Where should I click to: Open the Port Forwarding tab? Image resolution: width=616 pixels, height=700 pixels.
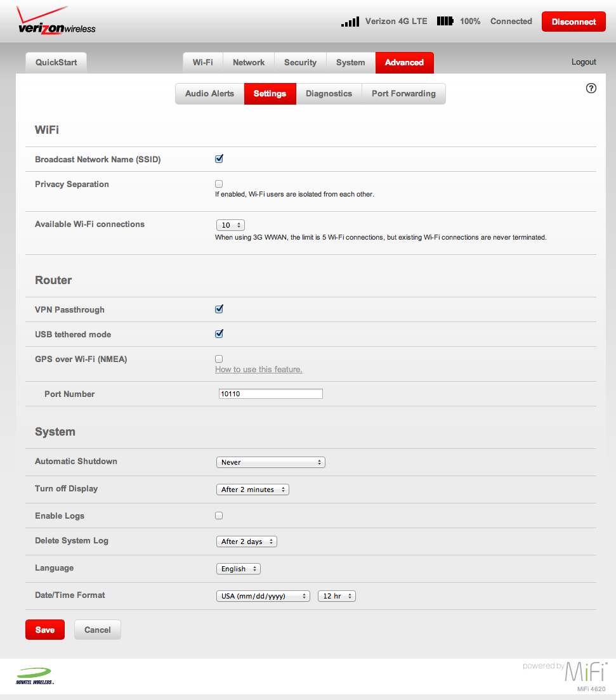[403, 94]
